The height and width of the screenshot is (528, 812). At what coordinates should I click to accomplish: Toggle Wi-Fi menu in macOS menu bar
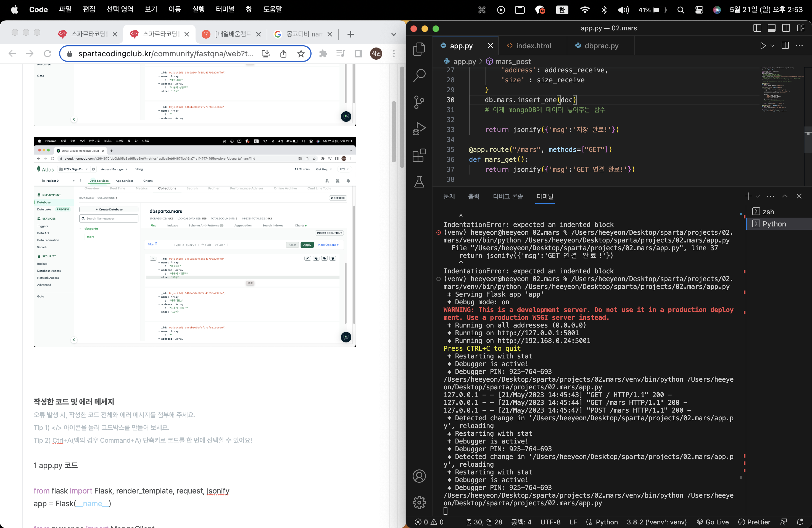coord(584,10)
